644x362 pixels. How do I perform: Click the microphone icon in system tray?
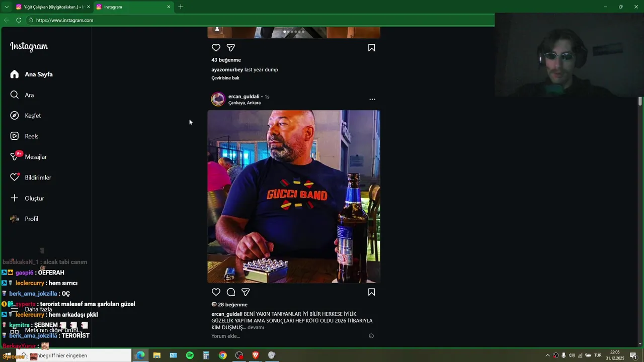[x=563, y=355]
